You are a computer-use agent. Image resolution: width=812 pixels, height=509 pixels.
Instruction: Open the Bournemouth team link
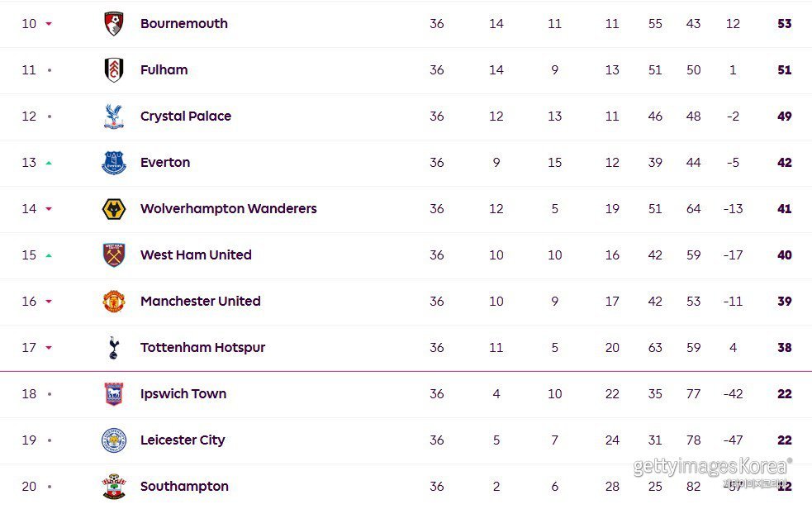click(x=183, y=24)
